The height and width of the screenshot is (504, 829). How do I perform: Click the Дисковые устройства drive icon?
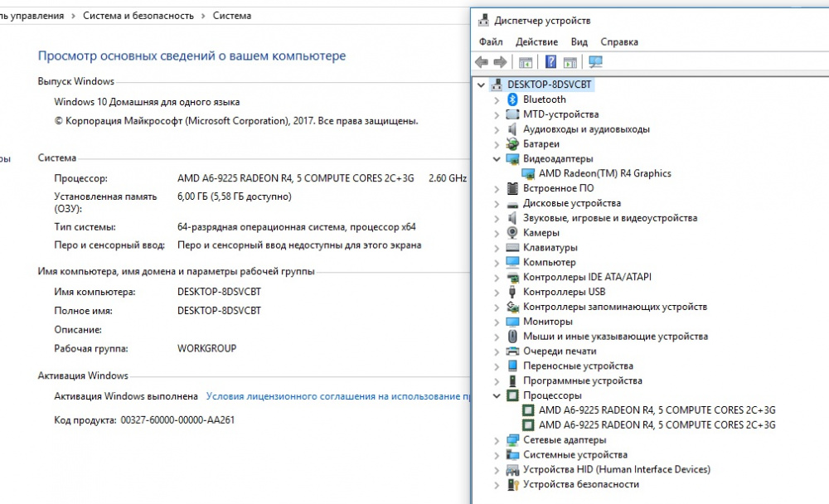pos(512,204)
